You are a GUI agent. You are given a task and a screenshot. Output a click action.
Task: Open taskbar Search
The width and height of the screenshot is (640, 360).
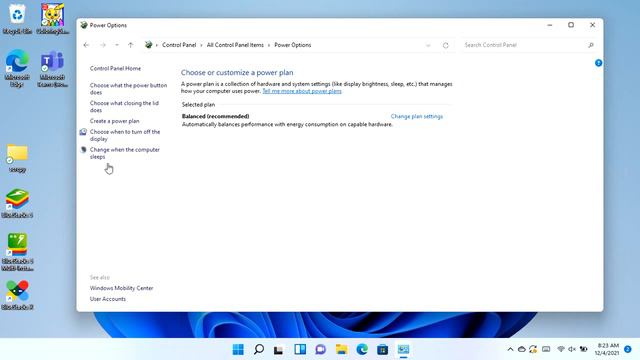[259, 349]
